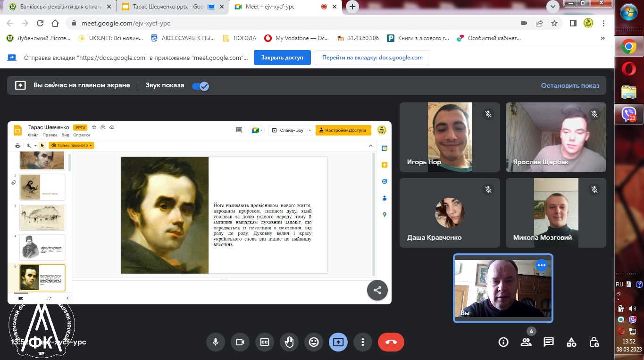Image resolution: width=644 pixels, height=360 pixels.
Task: Start the Слайд-шоу presentation button
Action: click(x=288, y=130)
